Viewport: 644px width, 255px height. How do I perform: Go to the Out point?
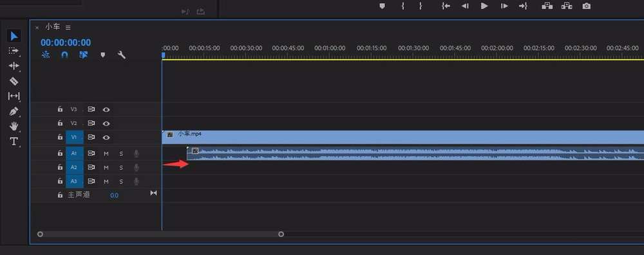click(x=523, y=6)
